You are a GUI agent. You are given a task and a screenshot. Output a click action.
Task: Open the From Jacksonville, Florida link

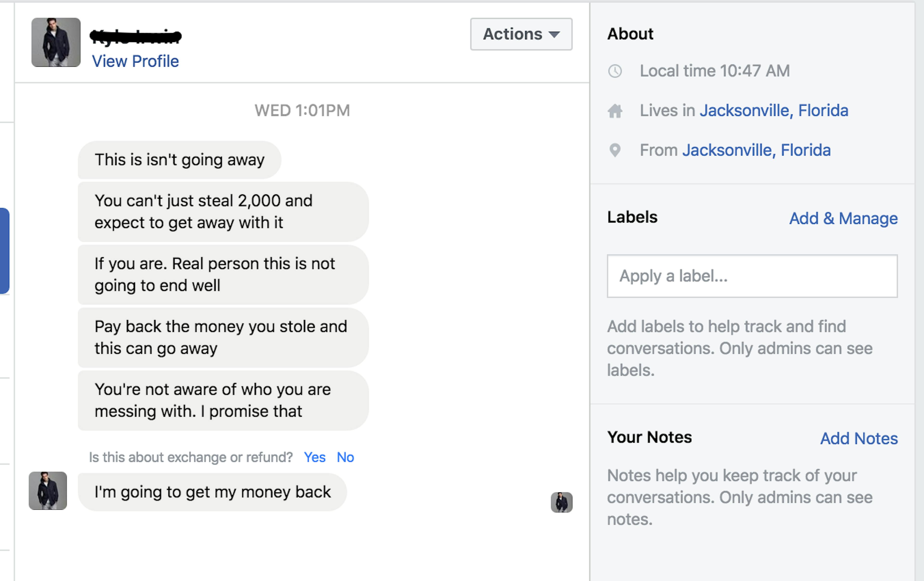[756, 150]
